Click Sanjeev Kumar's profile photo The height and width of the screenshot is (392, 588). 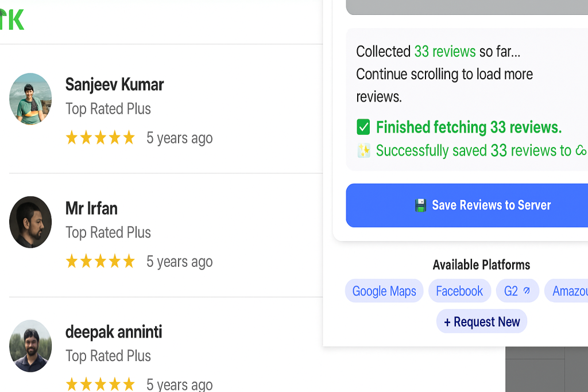(30, 99)
